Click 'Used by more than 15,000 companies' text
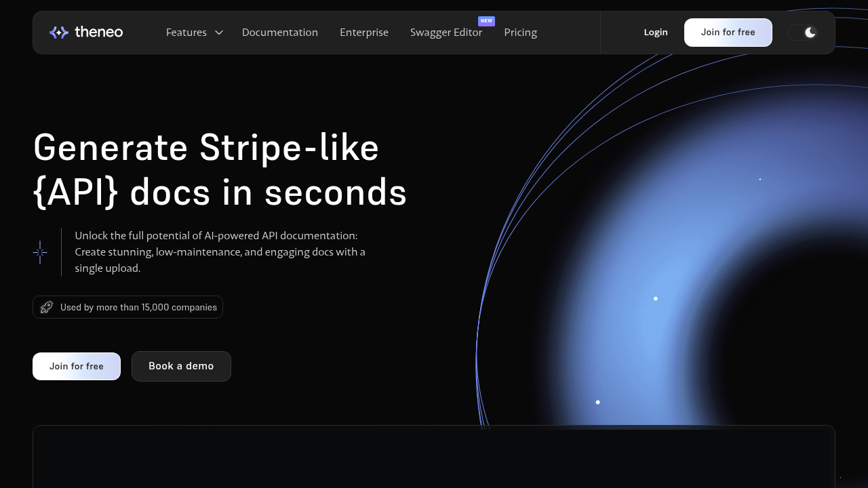Viewport: 868px width, 488px height. [138, 307]
